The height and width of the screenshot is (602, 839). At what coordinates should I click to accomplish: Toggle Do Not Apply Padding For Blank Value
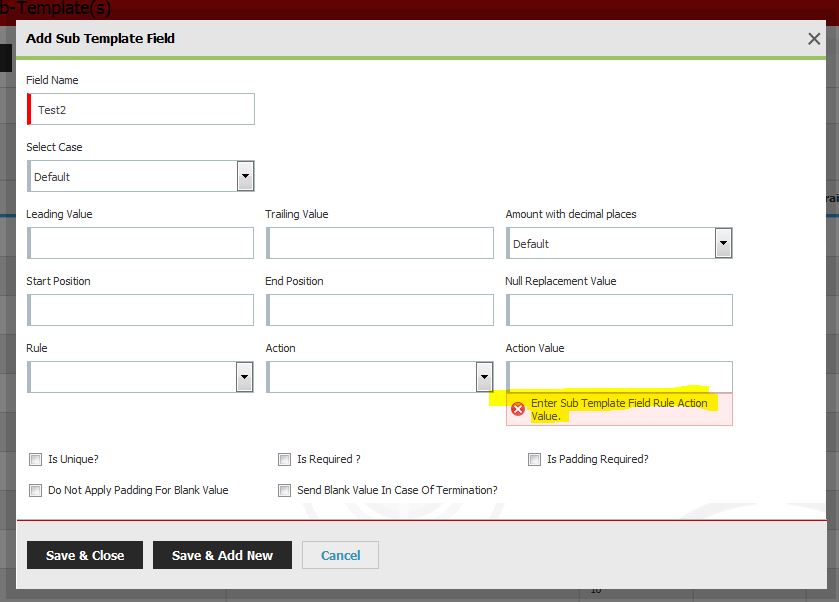(36, 491)
